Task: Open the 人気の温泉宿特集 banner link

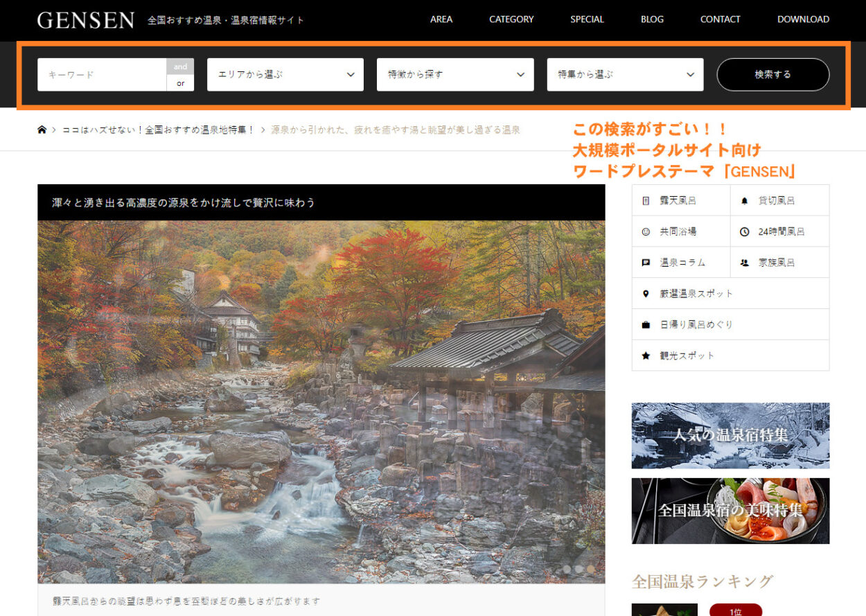Action: click(x=730, y=435)
